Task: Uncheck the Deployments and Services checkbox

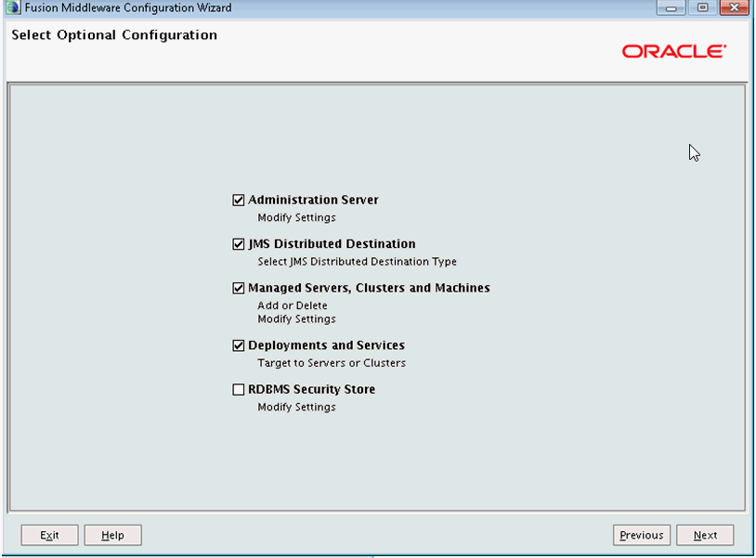Action: click(238, 345)
